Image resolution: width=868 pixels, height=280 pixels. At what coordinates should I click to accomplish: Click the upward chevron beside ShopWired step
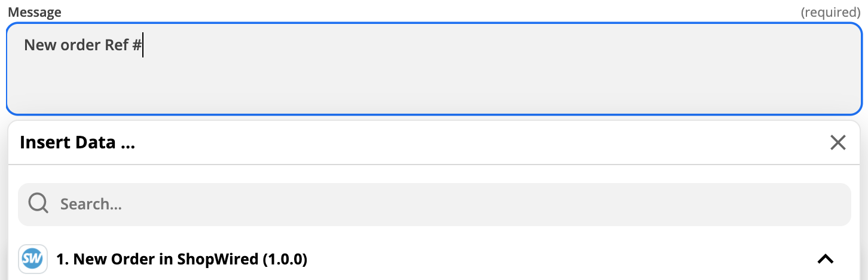pos(825,259)
